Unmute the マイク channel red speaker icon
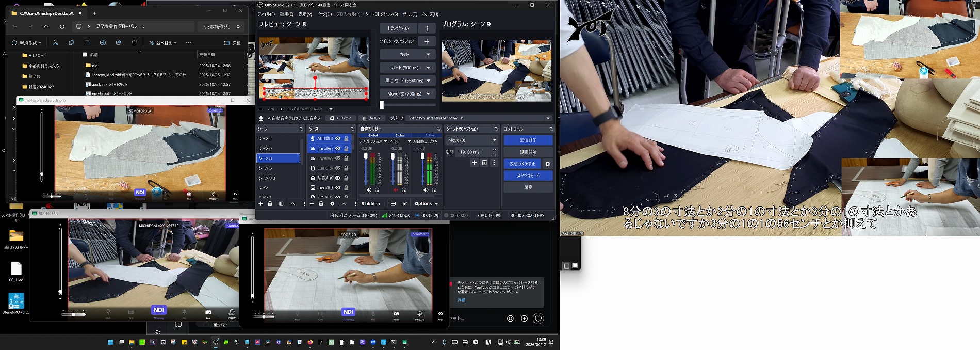Viewport: 980px width, 350px height. pos(396,190)
